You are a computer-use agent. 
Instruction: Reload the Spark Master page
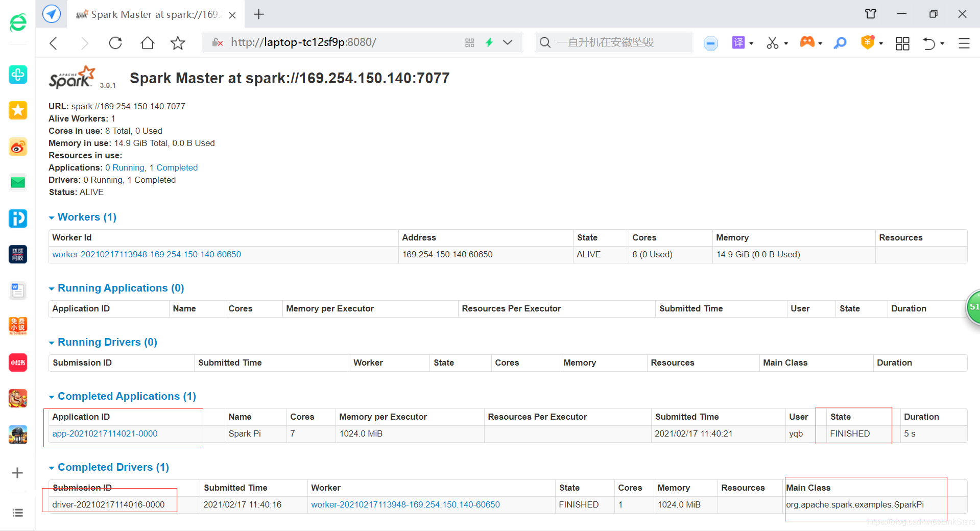(115, 43)
